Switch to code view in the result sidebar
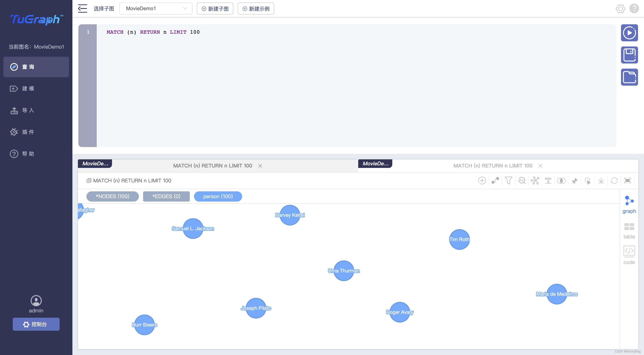Image resolution: width=644 pixels, height=355 pixels. click(x=629, y=255)
